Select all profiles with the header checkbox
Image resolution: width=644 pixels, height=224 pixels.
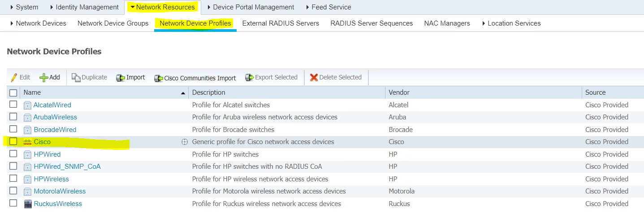(x=13, y=92)
